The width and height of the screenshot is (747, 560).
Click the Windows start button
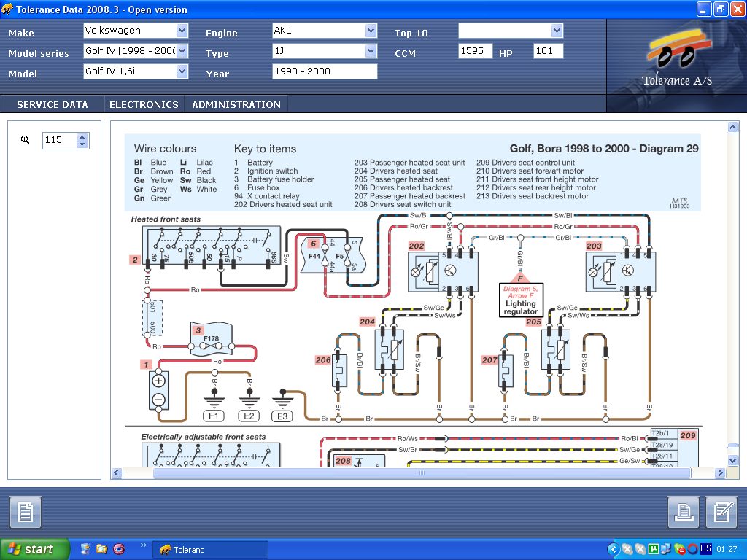[x=34, y=549]
